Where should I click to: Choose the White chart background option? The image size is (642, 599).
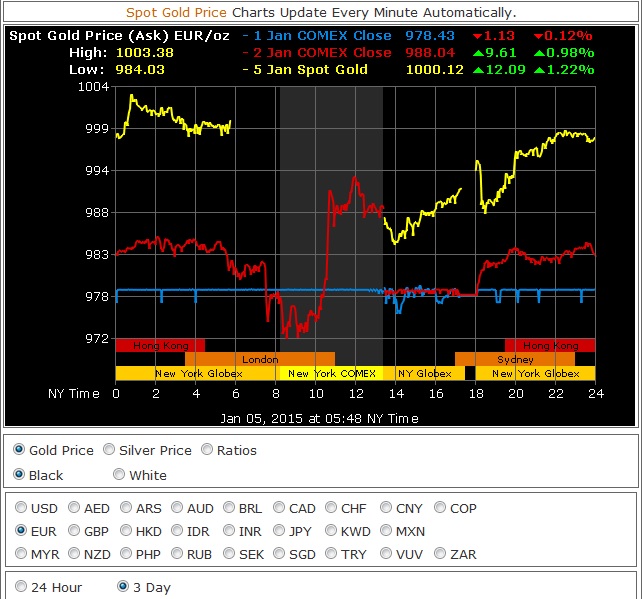tap(119, 475)
